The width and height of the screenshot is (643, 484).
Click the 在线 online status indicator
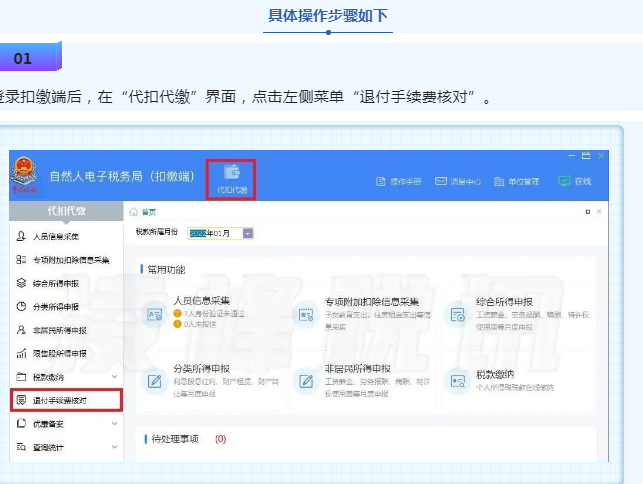575,181
